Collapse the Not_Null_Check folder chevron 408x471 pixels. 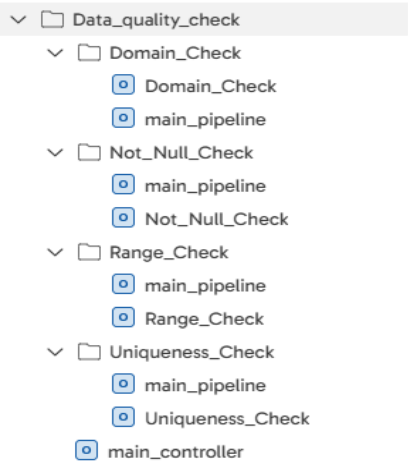(x=55, y=153)
